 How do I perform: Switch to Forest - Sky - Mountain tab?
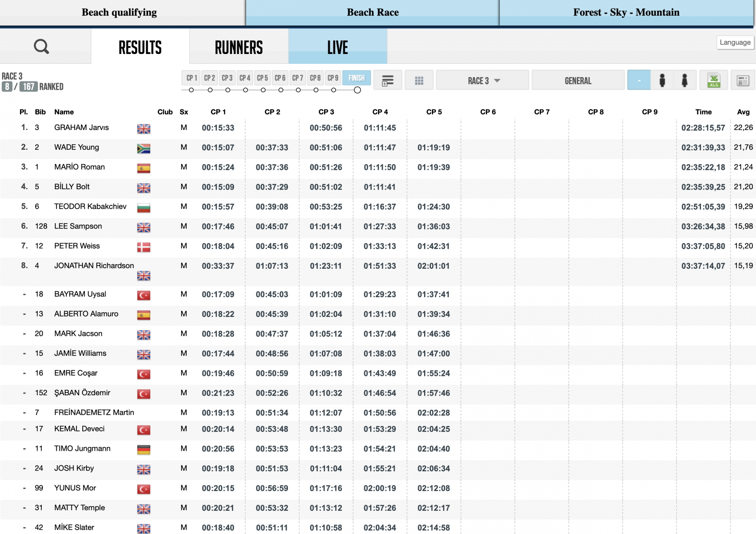click(626, 13)
